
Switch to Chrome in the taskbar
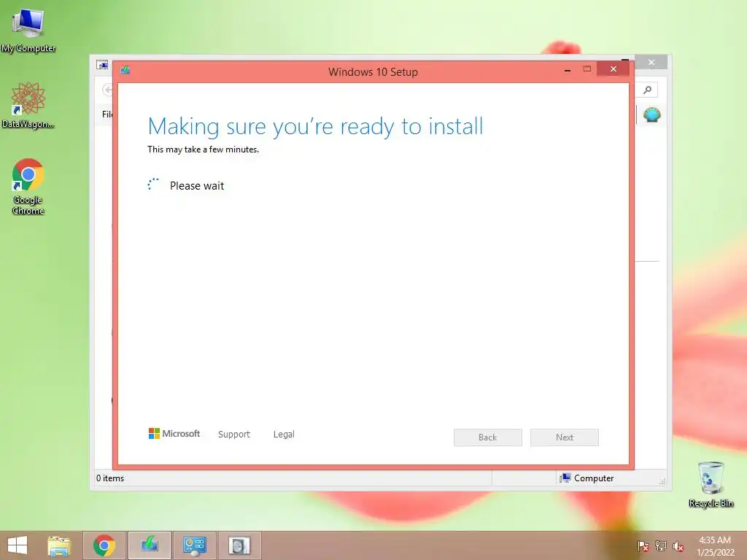(104, 545)
